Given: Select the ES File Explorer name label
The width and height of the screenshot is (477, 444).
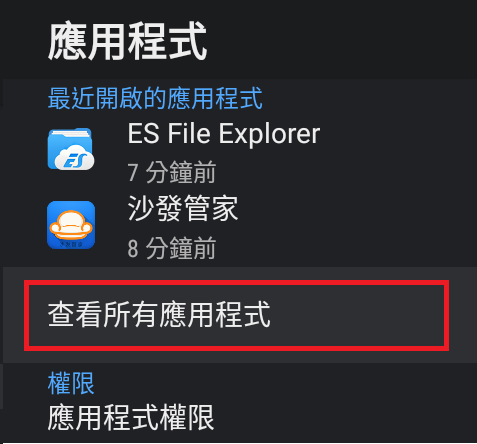Looking at the screenshot, I should click(x=224, y=134).
